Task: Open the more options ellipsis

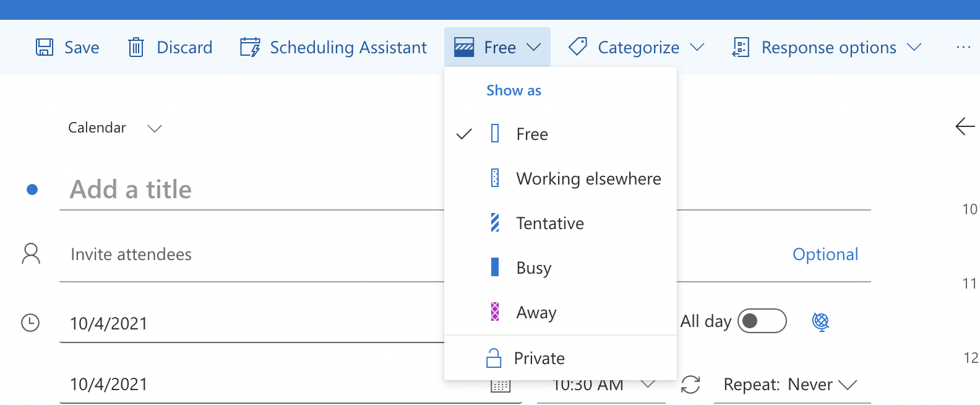Action: click(x=963, y=48)
